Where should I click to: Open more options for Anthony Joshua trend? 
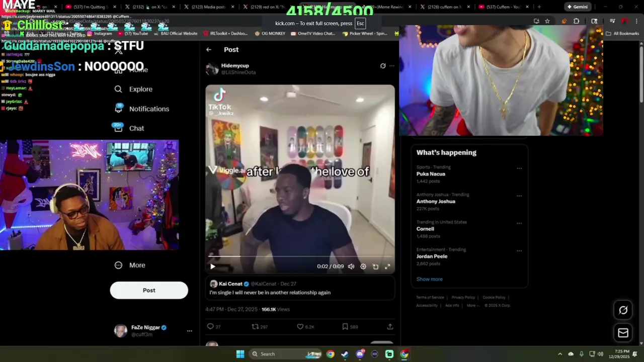tap(519, 196)
